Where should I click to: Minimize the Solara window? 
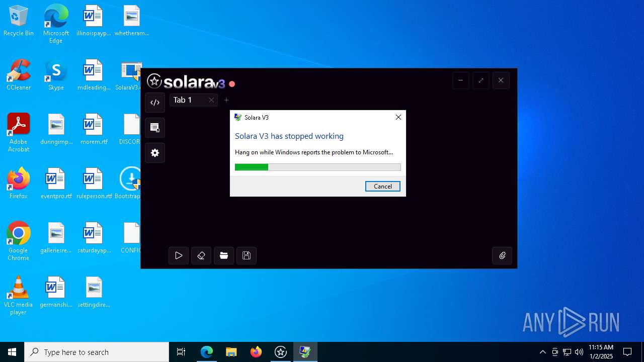[x=460, y=80]
